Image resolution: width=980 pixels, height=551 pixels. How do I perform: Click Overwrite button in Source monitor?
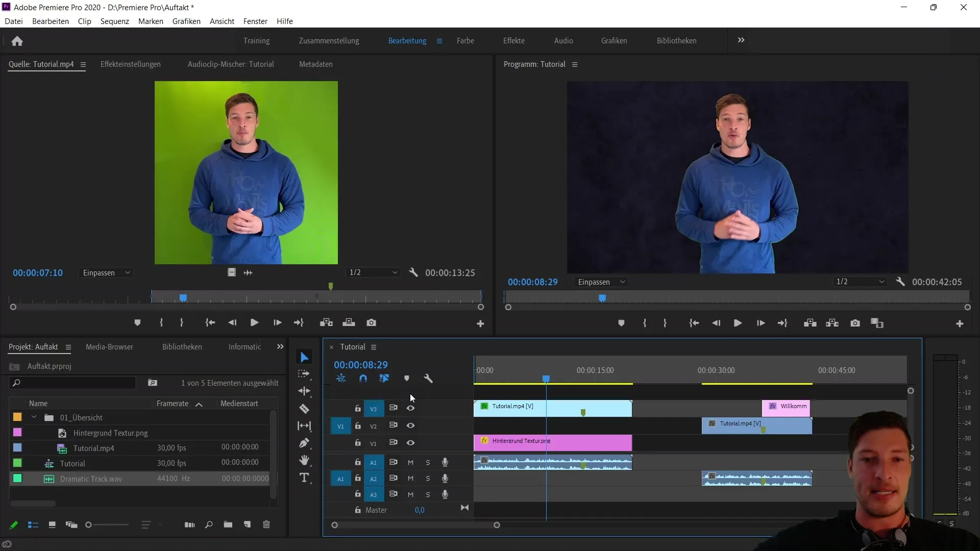point(349,323)
